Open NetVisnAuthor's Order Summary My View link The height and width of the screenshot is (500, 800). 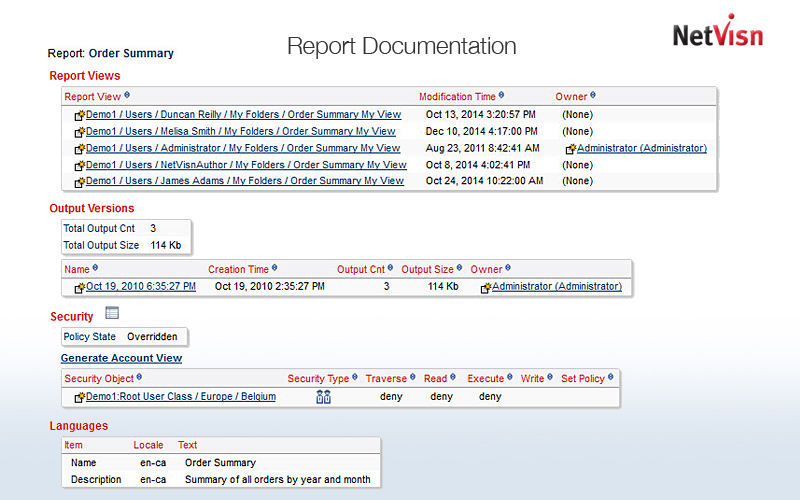(x=246, y=165)
